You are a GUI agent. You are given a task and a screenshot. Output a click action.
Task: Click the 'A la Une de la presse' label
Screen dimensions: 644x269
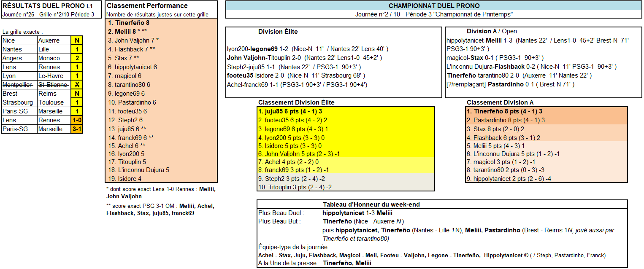point(289,263)
